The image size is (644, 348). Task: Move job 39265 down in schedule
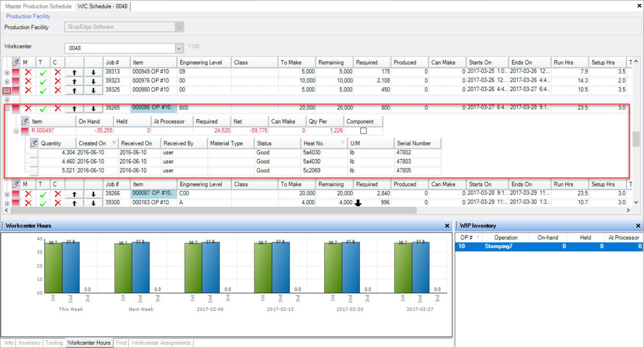[93, 109]
